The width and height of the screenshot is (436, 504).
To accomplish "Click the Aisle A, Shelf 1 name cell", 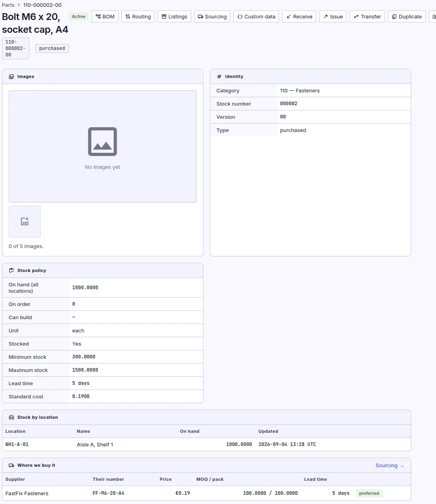I will [95, 444].
